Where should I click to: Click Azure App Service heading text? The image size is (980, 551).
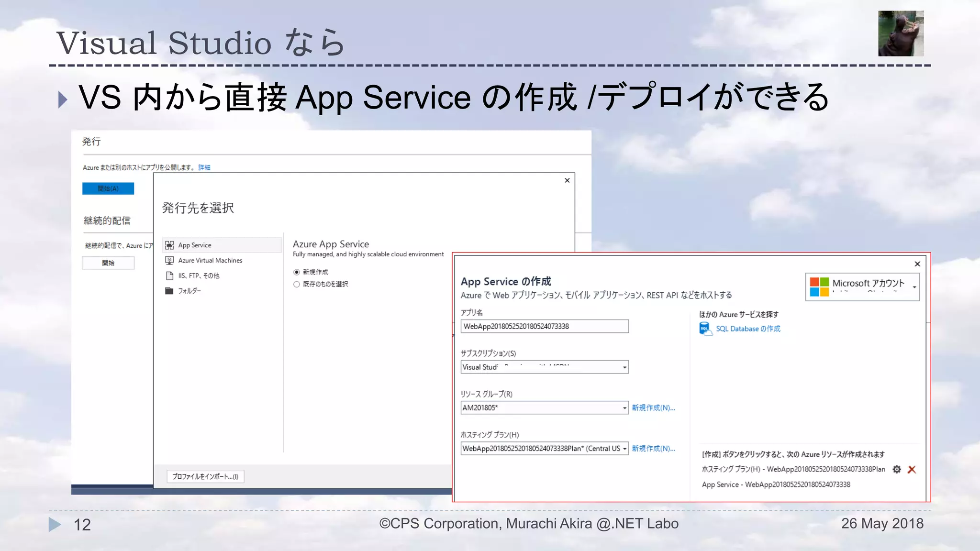[331, 244]
